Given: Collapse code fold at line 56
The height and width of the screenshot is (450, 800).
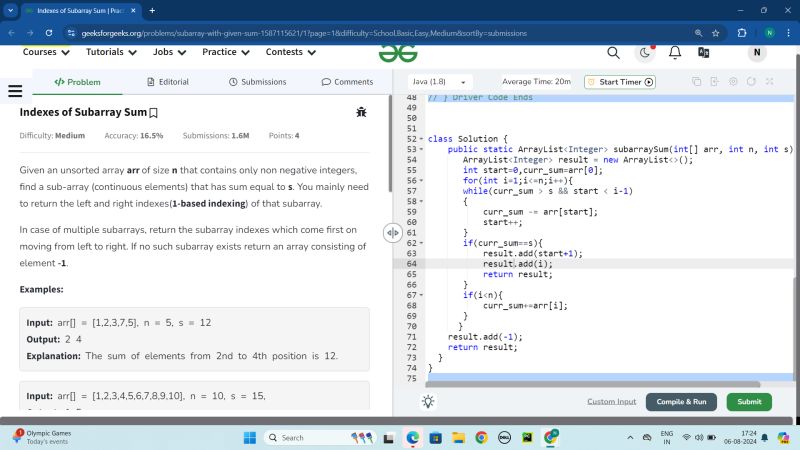Looking at the screenshot, I should point(421,181).
